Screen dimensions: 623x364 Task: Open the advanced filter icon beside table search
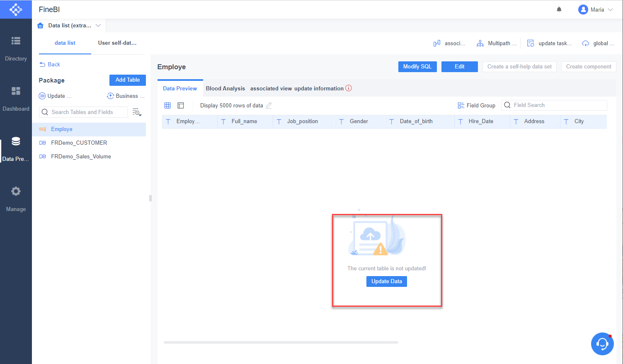[x=137, y=112]
